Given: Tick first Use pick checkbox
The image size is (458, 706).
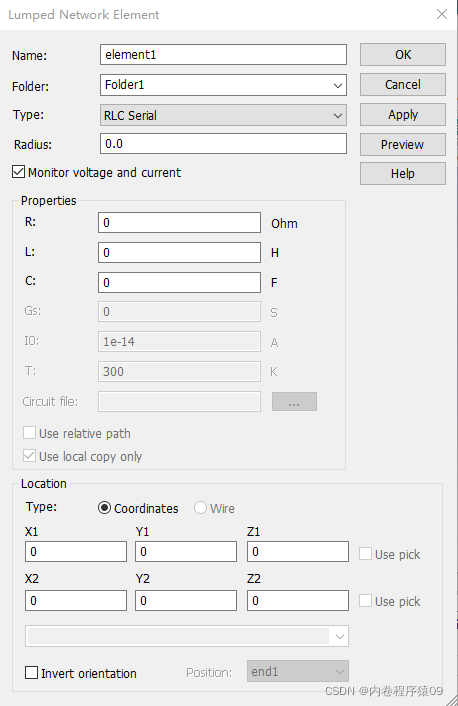Looking at the screenshot, I should (365, 553).
